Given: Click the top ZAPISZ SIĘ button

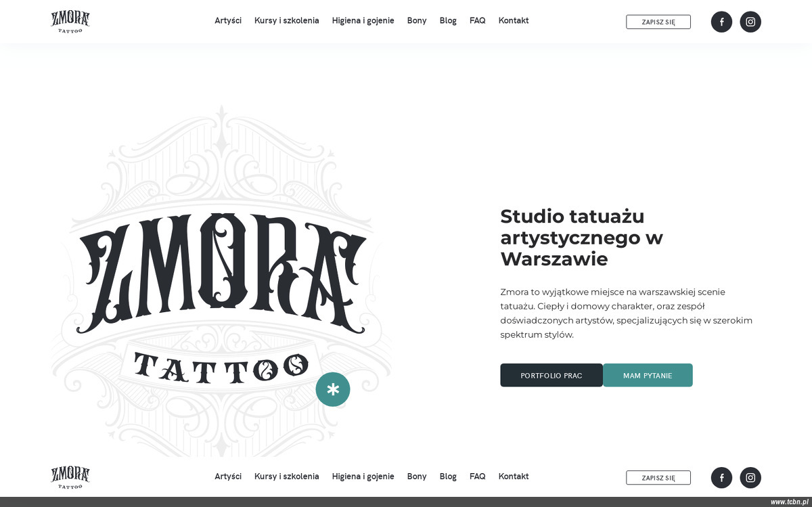Looking at the screenshot, I should click(658, 22).
